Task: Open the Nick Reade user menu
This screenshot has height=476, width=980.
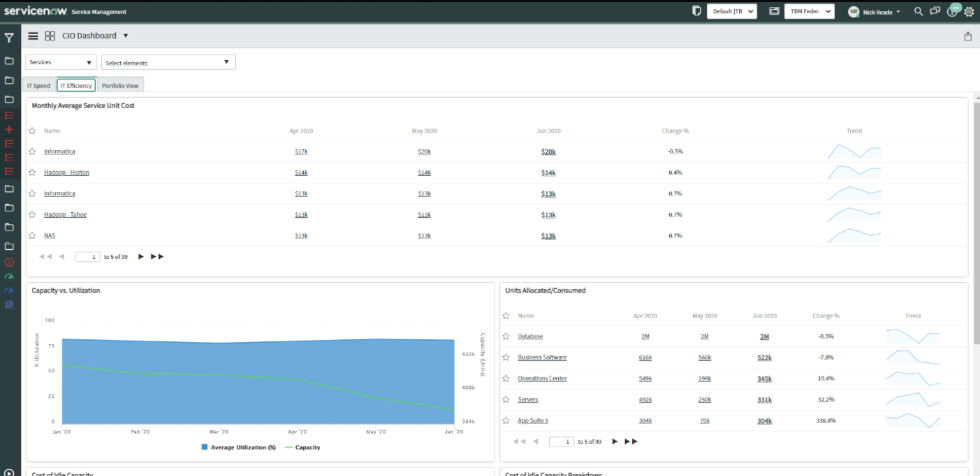Action: (882, 12)
